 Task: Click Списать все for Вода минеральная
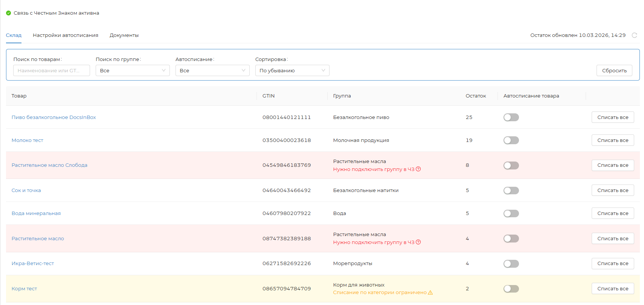tap(613, 213)
